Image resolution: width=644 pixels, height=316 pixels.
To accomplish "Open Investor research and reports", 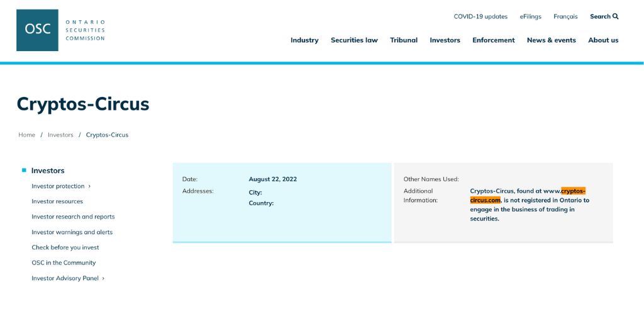I will (x=73, y=217).
